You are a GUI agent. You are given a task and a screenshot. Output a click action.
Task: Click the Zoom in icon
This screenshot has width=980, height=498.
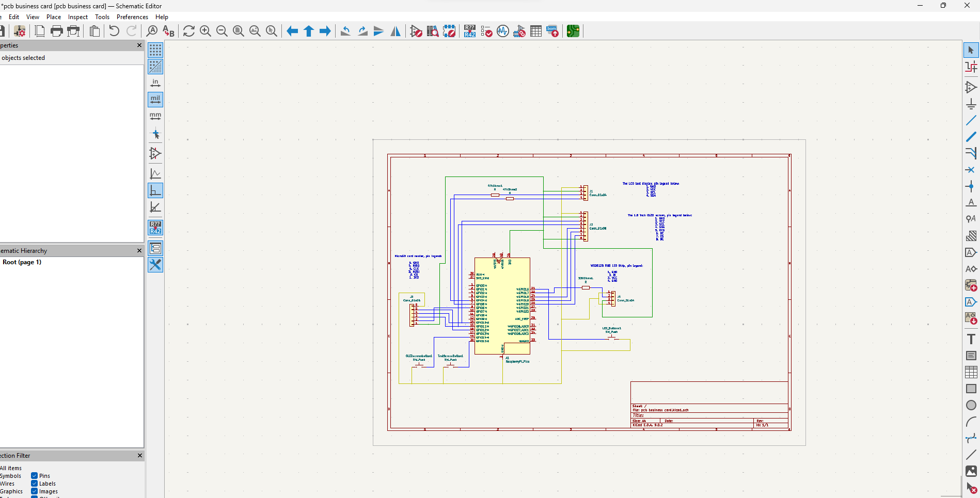pyautogui.click(x=205, y=31)
